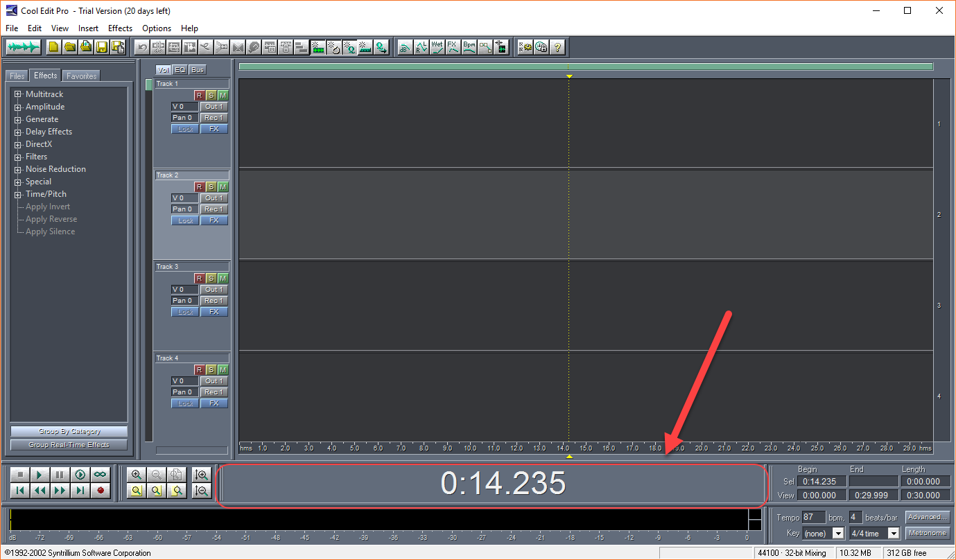Viewport: 956px width, 560px height.
Task: Zoom in horizontally with magnifier icon
Action: click(x=137, y=475)
